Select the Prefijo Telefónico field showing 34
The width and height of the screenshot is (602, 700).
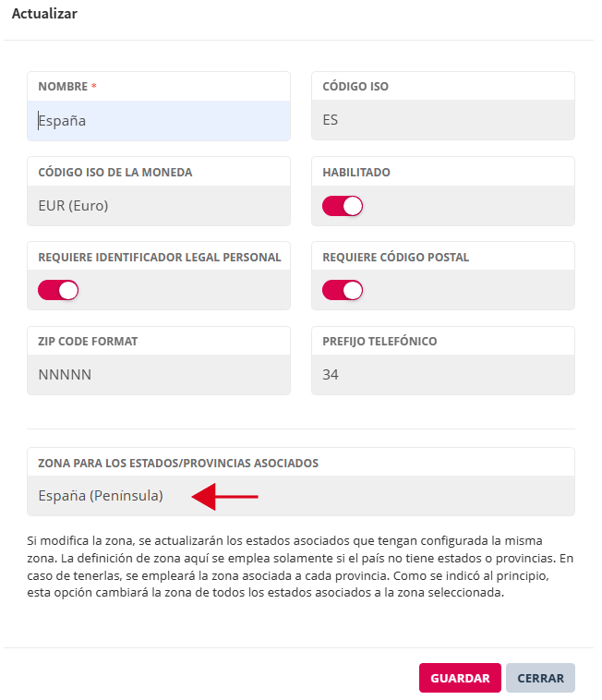click(x=443, y=375)
